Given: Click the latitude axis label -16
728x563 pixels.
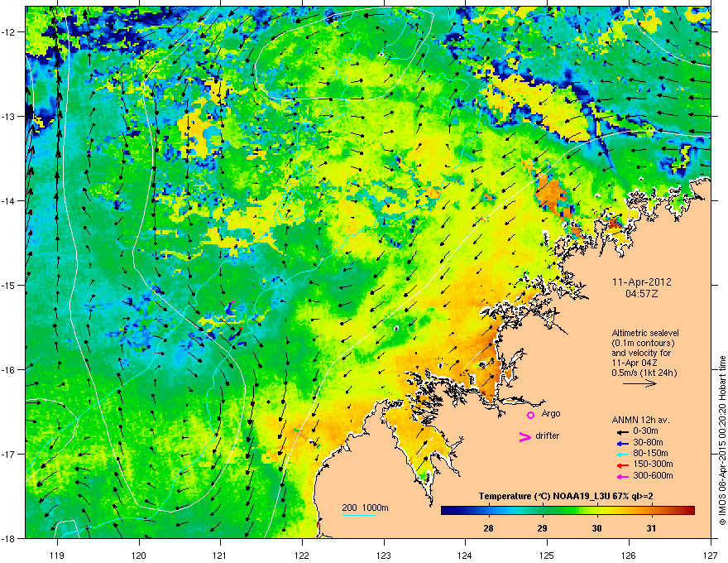Looking at the screenshot, I should [x=8, y=370].
